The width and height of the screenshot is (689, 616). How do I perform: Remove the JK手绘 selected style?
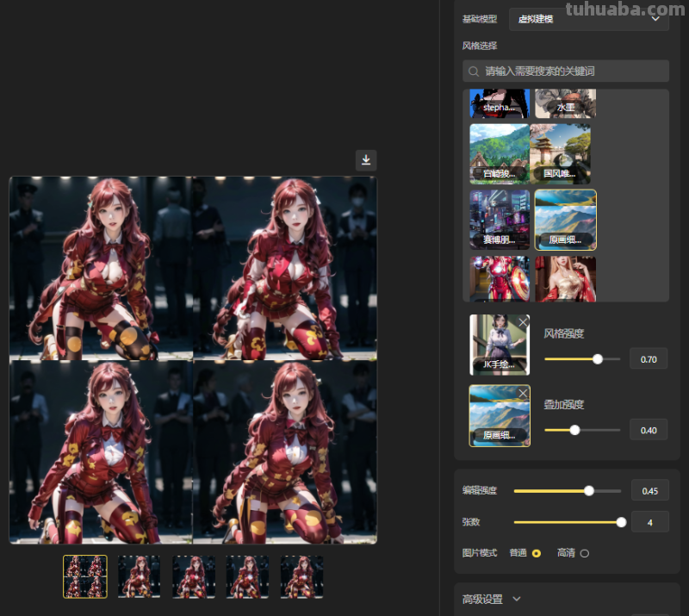click(x=523, y=322)
